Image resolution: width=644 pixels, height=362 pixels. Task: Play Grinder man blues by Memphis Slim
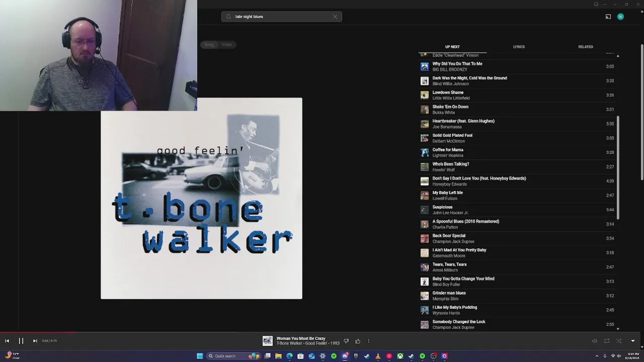pos(517,296)
